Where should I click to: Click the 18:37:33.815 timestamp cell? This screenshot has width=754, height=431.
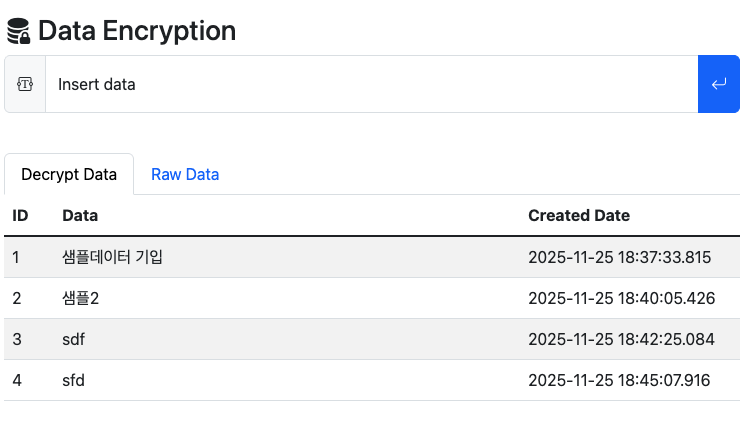[x=619, y=257]
